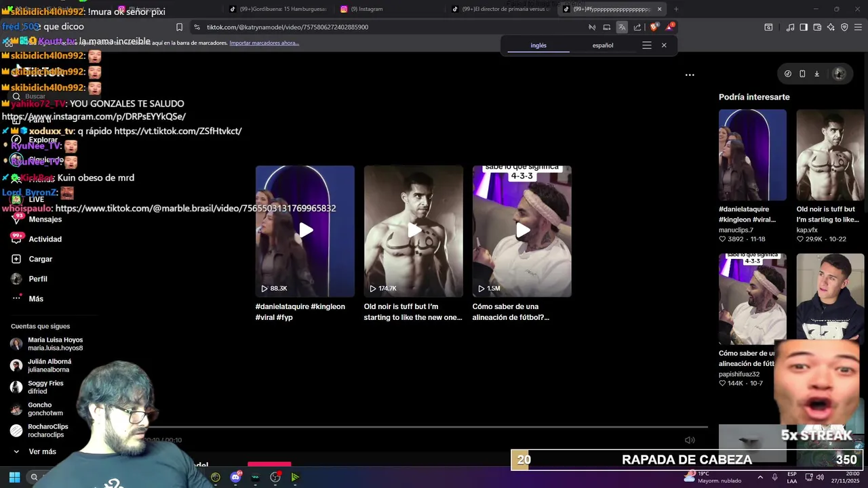
Task: Open Cargar upload in sidebar
Action: pos(32,259)
